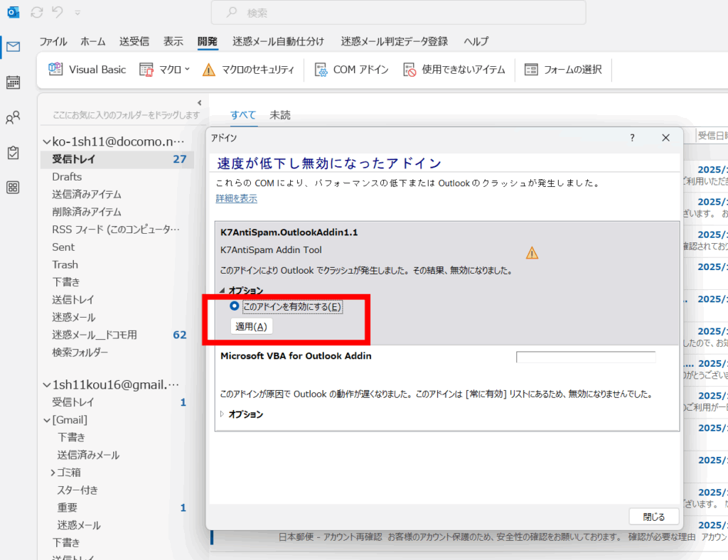This screenshot has width=728, height=560.
Task: Click the 詳細を表示 link
Action: pos(237,198)
